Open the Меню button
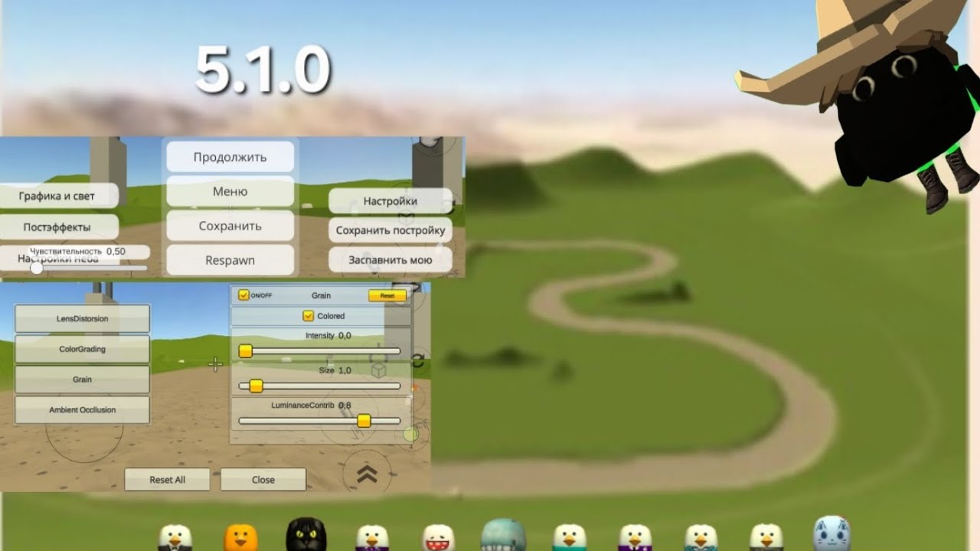 click(230, 191)
